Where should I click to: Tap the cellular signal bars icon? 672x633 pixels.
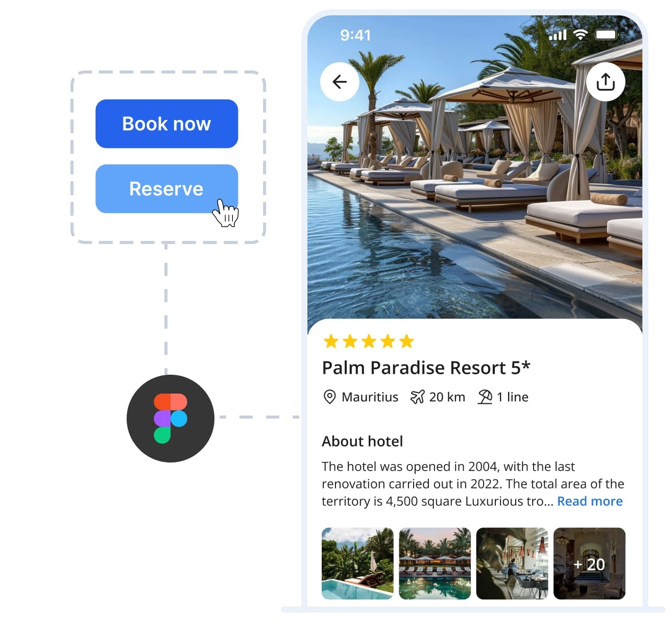[558, 35]
